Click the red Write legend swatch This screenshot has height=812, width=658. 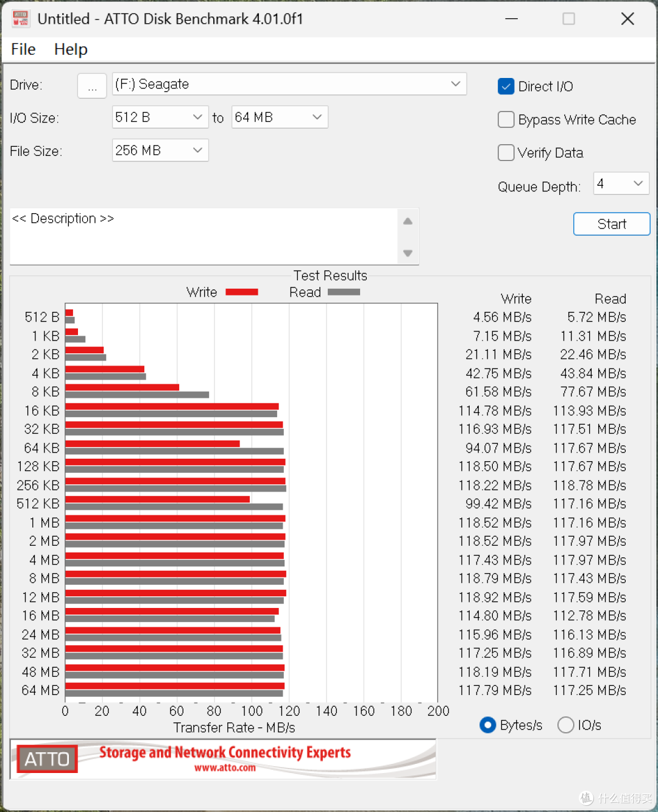[242, 292]
